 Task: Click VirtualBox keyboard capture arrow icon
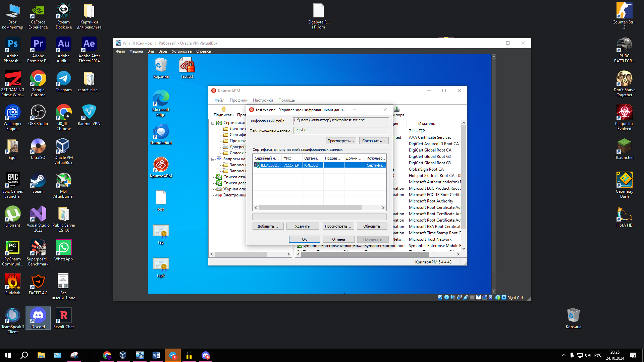pos(504,297)
